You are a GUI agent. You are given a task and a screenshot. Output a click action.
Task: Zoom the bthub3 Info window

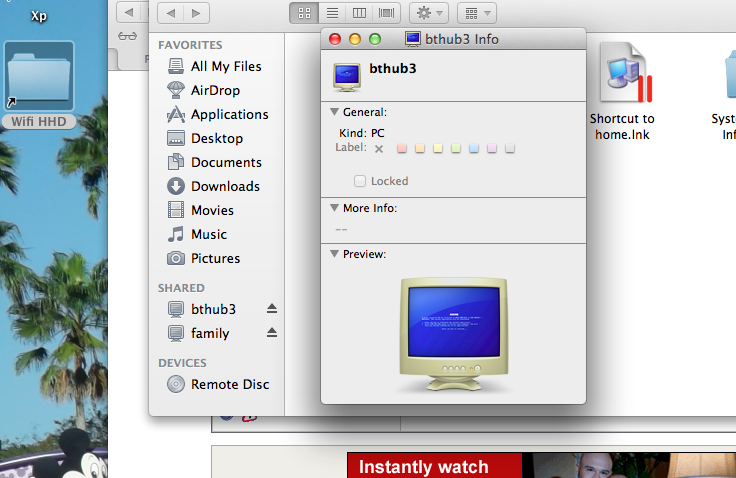coord(375,39)
